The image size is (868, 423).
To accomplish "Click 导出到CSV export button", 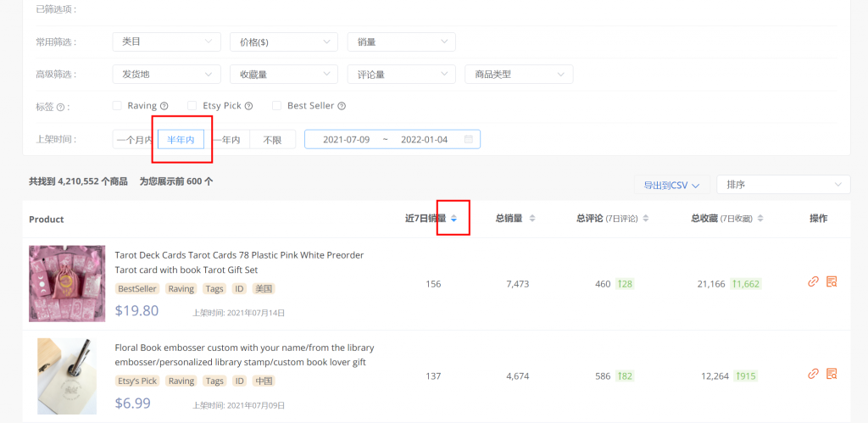I will (670, 185).
